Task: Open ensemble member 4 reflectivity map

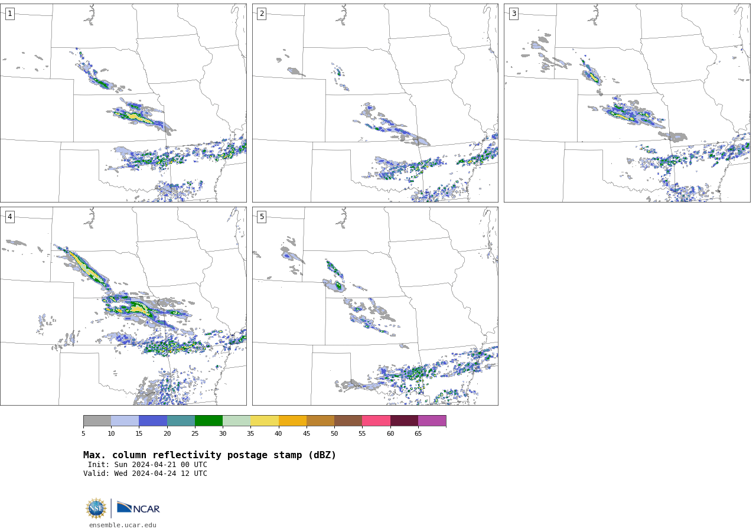Action: point(123,306)
